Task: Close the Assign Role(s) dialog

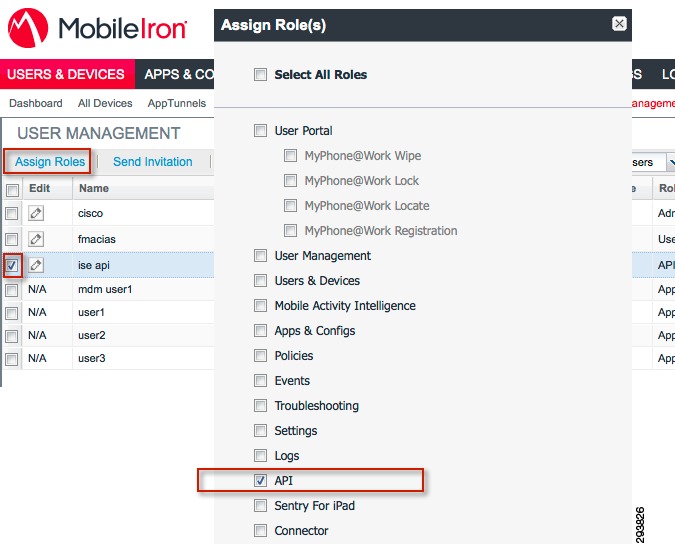Action: coord(619,24)
